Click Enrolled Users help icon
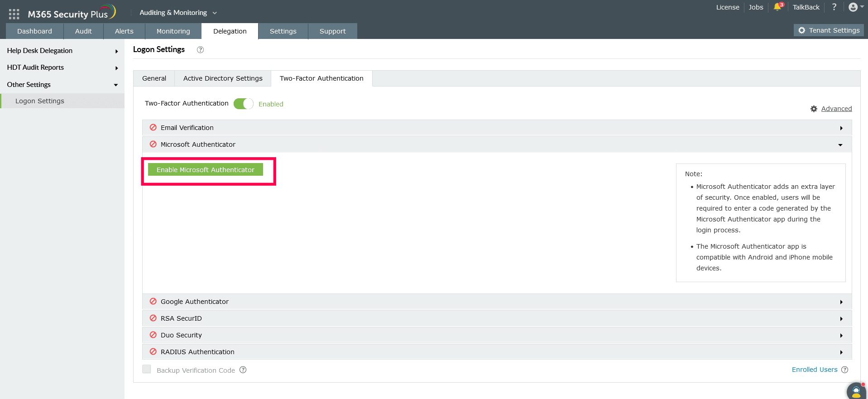 click(x=844, y=370)
